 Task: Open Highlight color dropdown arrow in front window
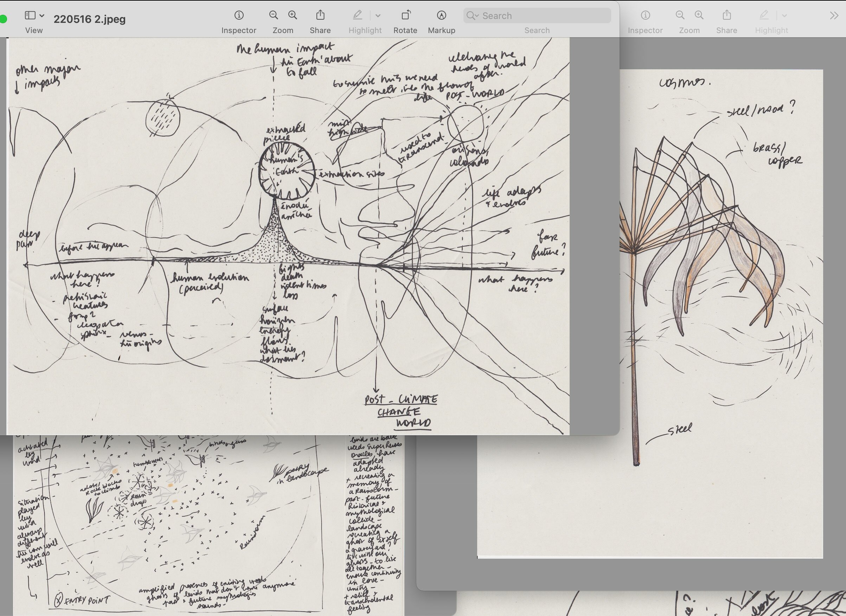378,16
